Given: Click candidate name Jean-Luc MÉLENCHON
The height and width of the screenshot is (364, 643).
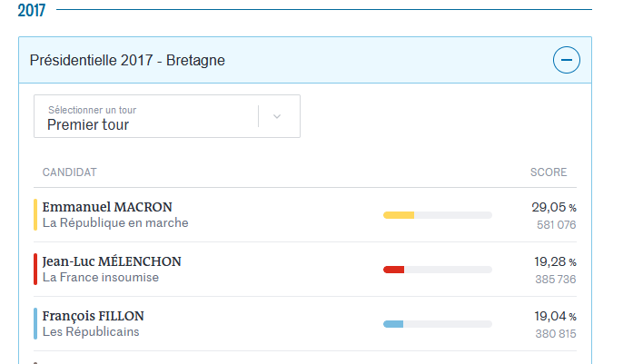Looking at the screenshot, I should coord(112,261).
